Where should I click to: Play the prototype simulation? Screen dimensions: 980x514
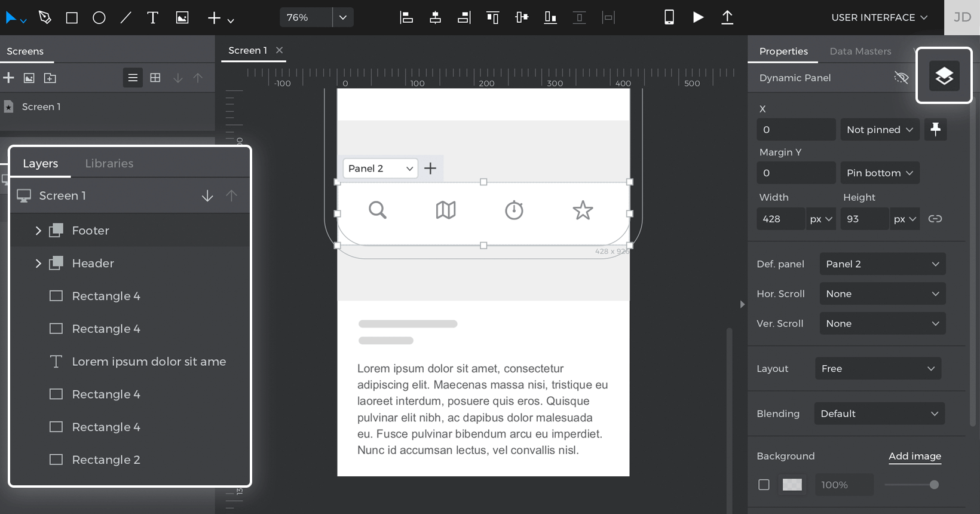click(698, 17)
